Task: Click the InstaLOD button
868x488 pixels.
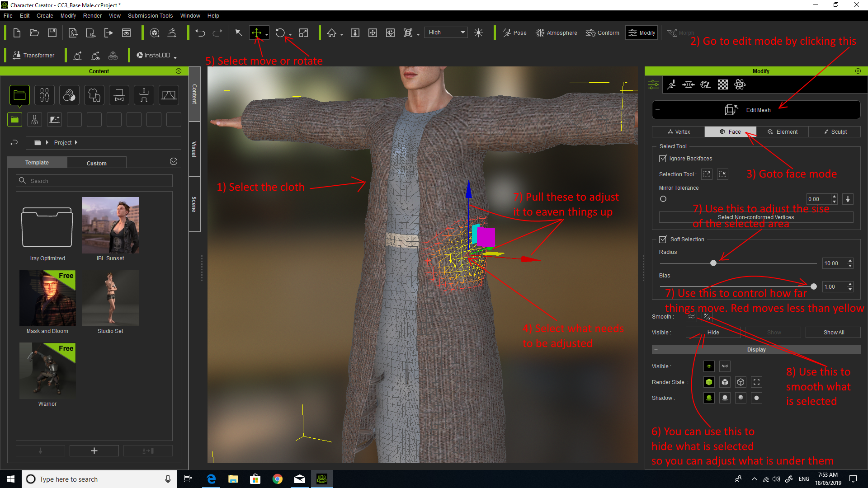Action: tap(154, 55)
